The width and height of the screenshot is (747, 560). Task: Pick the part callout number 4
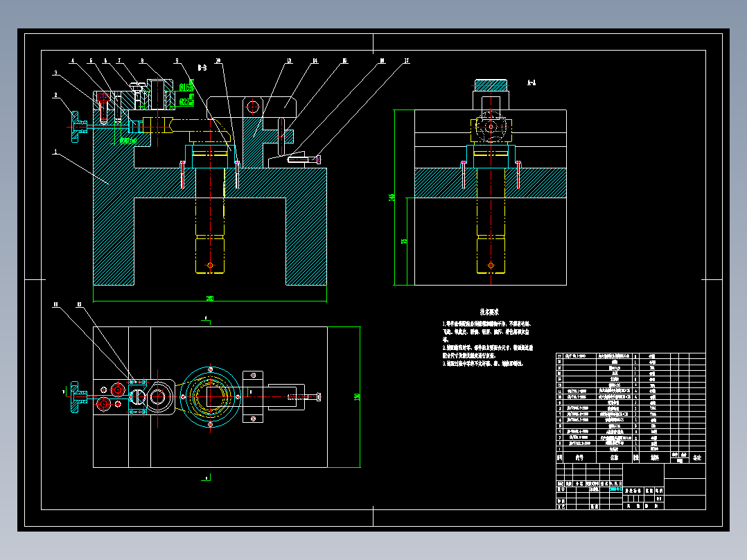click(73, 60)
